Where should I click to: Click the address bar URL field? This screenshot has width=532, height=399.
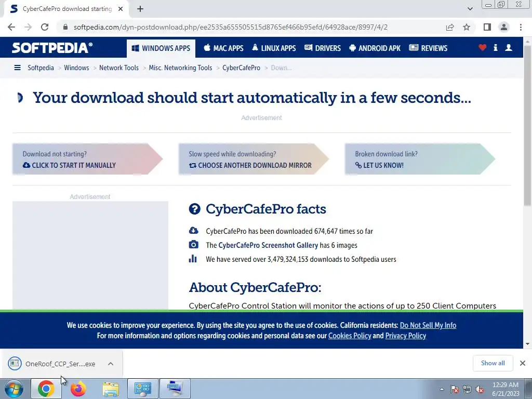[230, 27]
